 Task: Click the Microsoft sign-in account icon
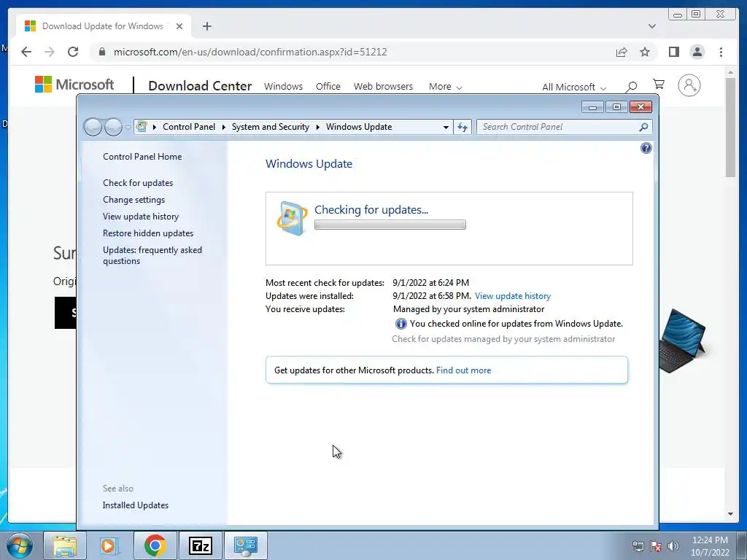tap(689, 86)
